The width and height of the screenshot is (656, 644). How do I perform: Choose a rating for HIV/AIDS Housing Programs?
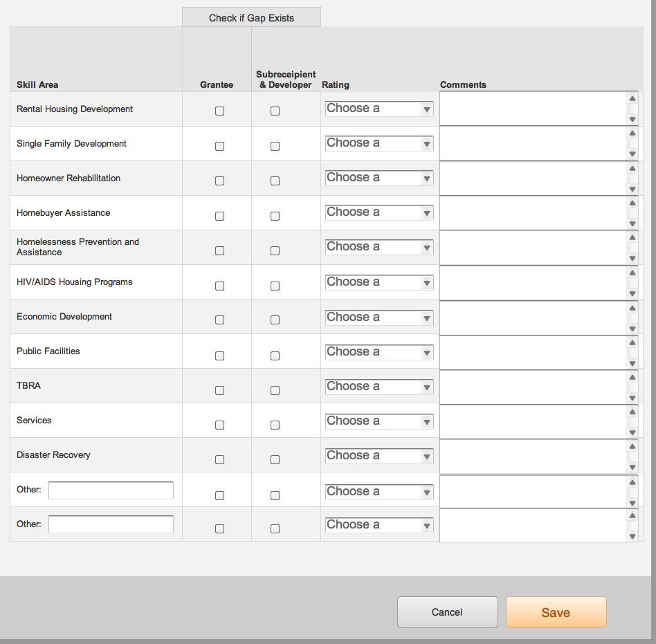(x=379, y=282)
